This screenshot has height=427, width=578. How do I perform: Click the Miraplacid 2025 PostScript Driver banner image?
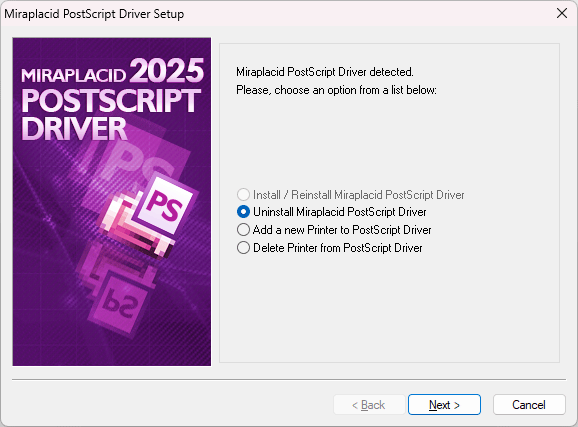tap(112, 202)
